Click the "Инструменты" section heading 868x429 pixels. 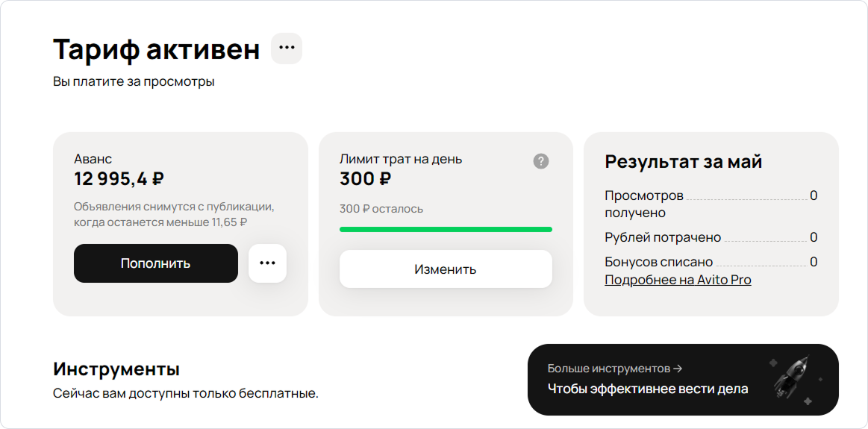coord(116,369)
